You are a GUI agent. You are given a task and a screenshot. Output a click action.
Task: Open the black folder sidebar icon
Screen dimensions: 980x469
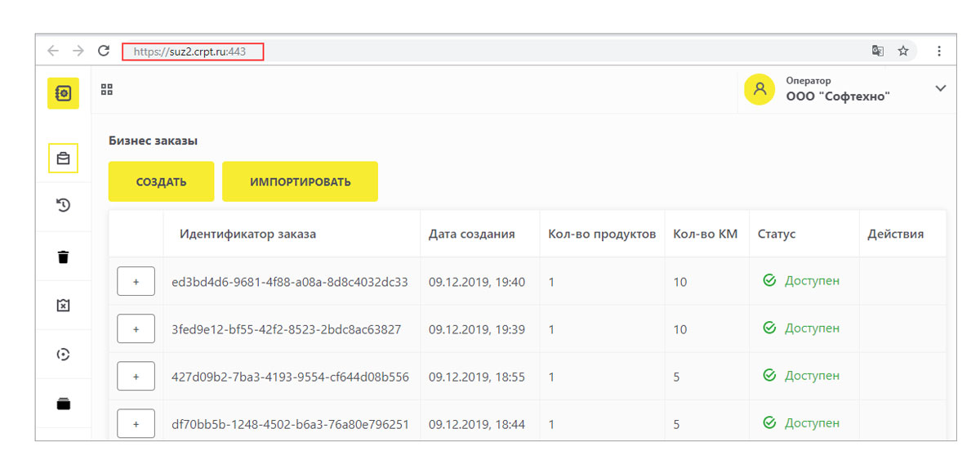pyautogui.click(x=63, y=403)
